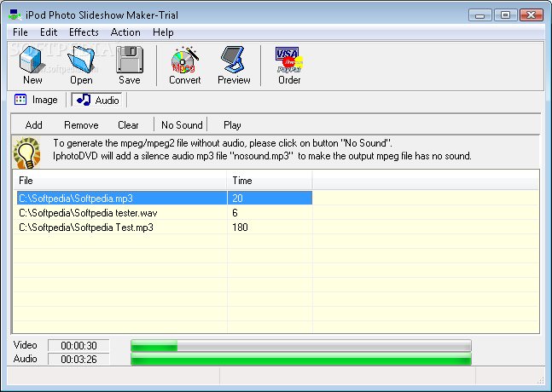The height and width of the screenshot is (392, 552).
Task: Click the File column header
Action: click(x=120, y=181)
